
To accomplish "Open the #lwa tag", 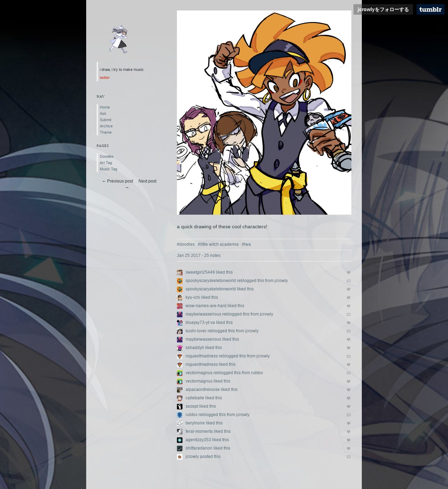I will coord(246,244).
